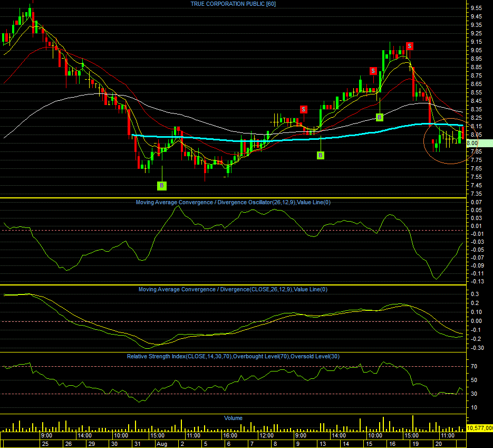Select the B buy marker near 8.25 price level
Viewport: 493px width, 448px height.
[x=380, y=117]
